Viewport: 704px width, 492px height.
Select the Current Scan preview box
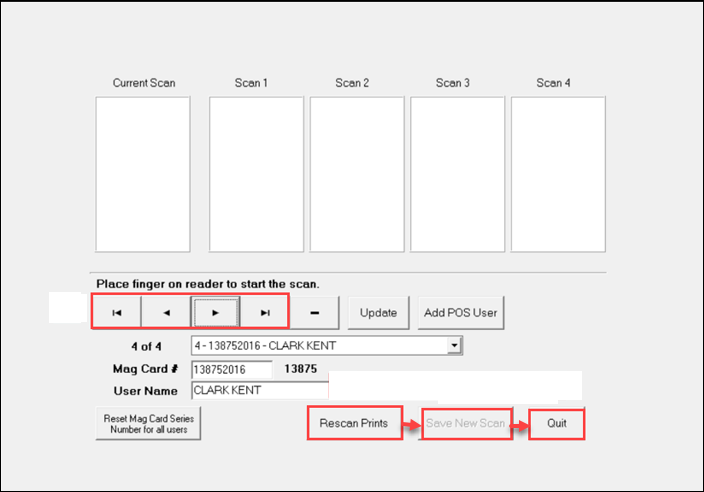[x=143, y=174]
